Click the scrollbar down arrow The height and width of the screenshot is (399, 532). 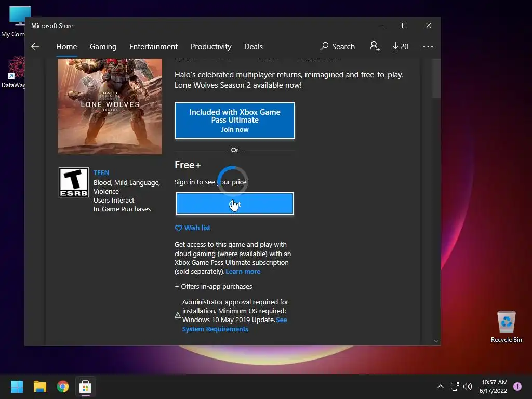pos(436,341)
